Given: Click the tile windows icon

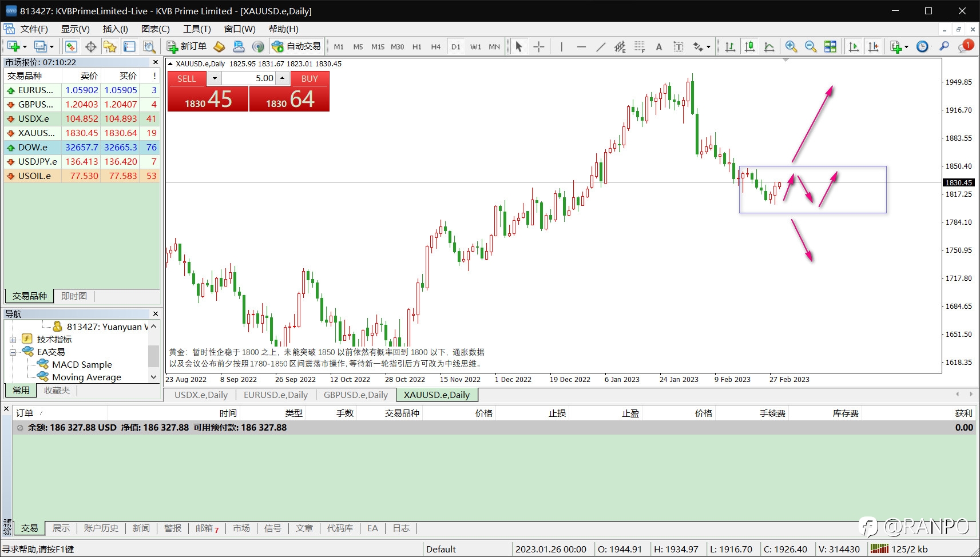Looking at the screenshot, I should click(x=830, y=46).
